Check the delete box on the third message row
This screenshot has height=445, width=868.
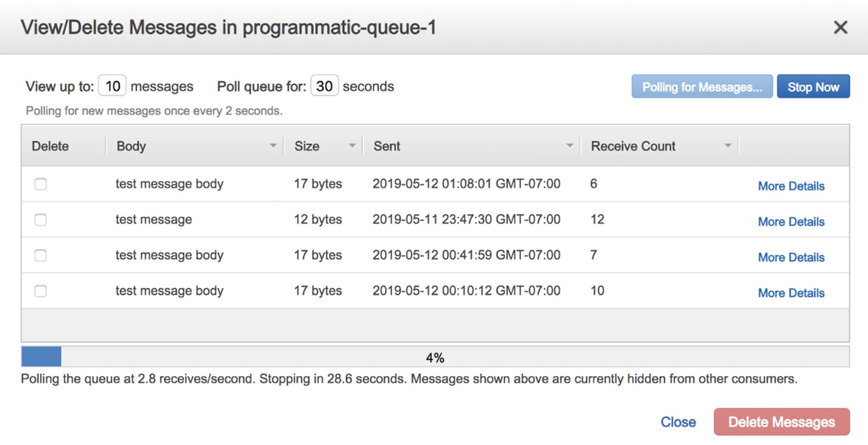coord(40,255)
